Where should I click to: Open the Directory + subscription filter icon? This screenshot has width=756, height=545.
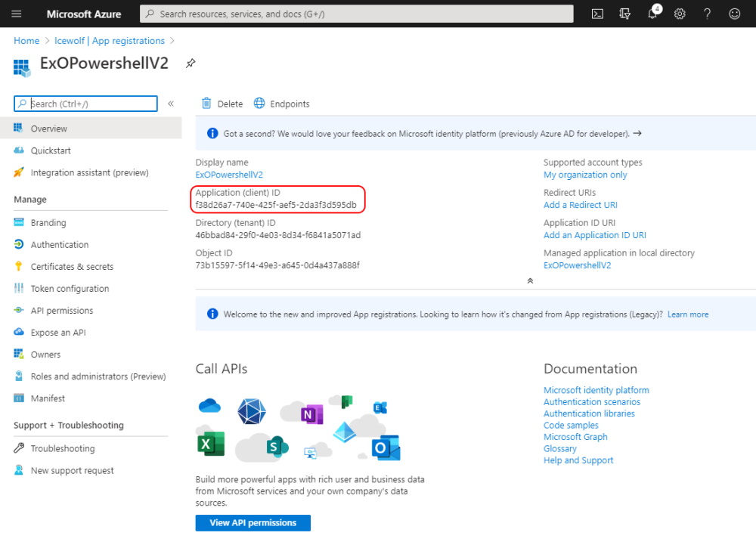click(x=625, y=14)
